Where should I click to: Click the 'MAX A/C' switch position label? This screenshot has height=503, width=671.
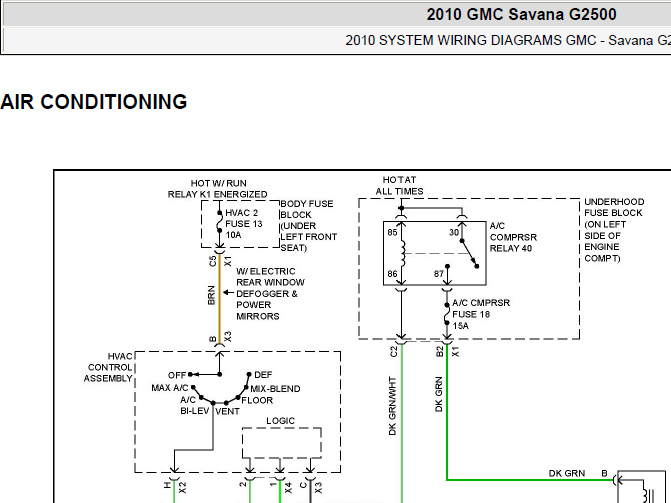169,388
